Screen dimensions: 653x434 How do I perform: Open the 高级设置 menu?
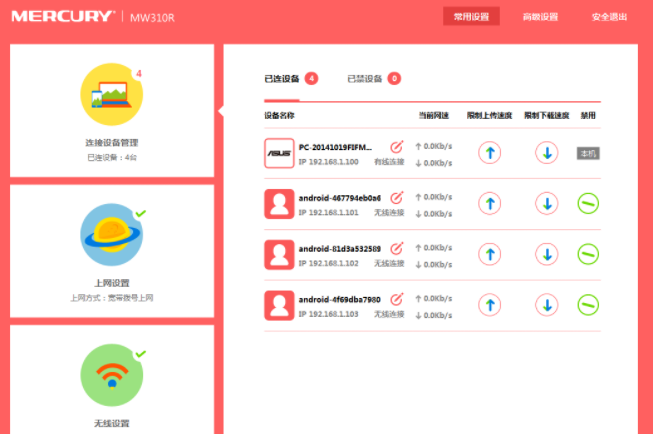pyautogui.click(x=540, y=17)
